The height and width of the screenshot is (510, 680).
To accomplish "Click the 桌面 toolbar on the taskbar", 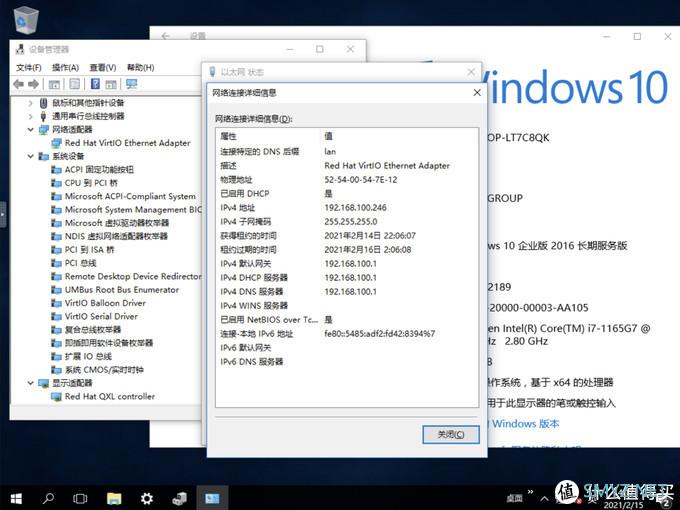I will [514, 499].
